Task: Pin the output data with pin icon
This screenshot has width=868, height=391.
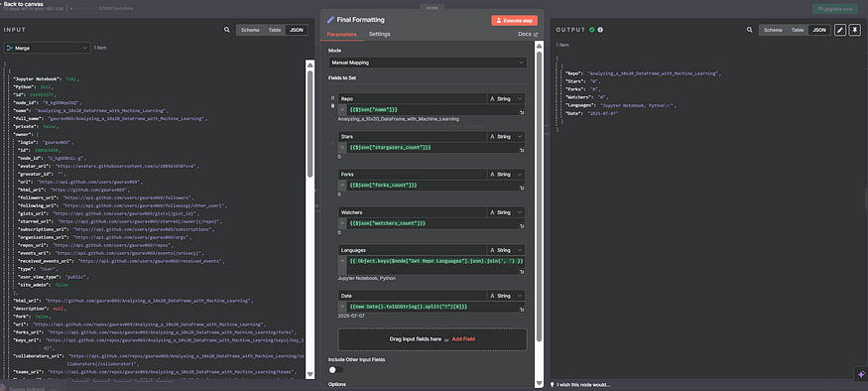Action: [x=855, y=30]
